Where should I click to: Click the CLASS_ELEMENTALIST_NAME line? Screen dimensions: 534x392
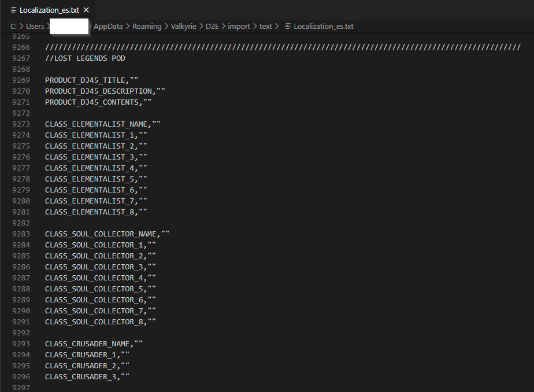tap(102, 124)
